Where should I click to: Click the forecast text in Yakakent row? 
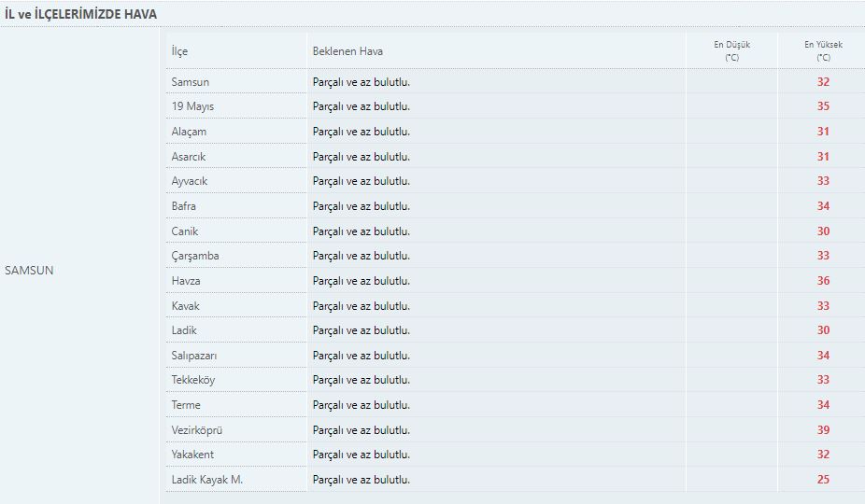[x=362, y=455]
